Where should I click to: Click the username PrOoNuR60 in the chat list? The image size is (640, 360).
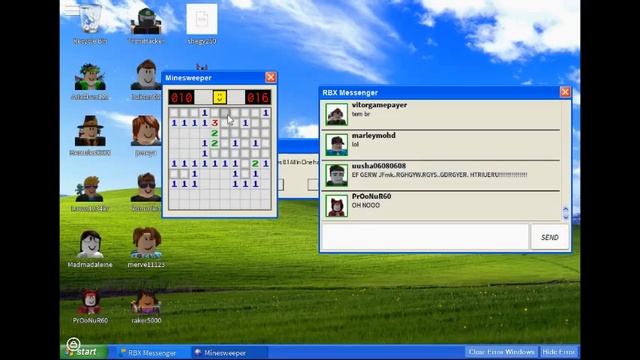click(x=371, y=196)
